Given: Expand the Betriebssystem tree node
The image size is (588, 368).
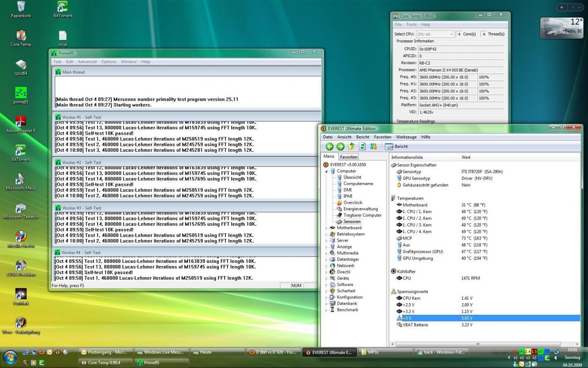Looking at the screenshot, I should coord(326,234).
